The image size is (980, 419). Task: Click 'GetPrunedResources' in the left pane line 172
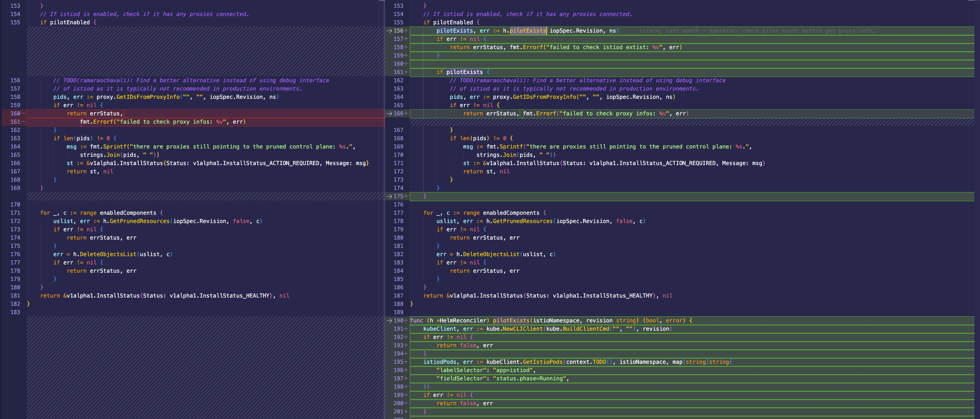140,221
